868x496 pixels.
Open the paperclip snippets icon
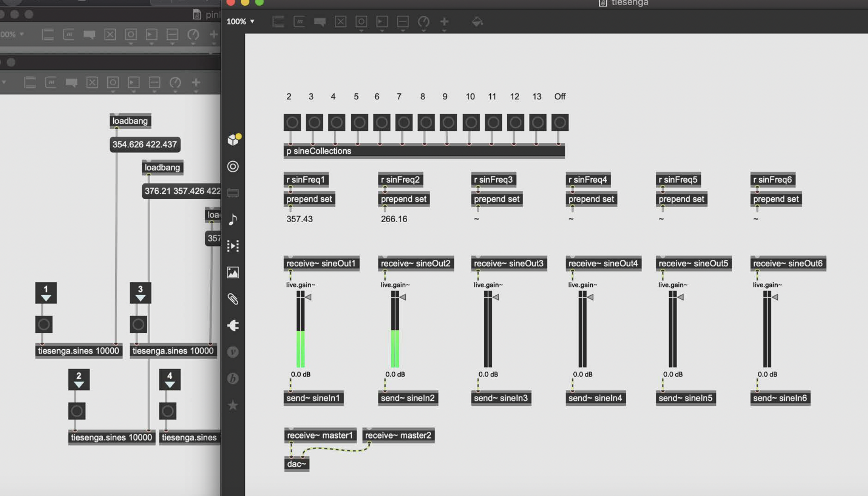(x=233, y=299)
